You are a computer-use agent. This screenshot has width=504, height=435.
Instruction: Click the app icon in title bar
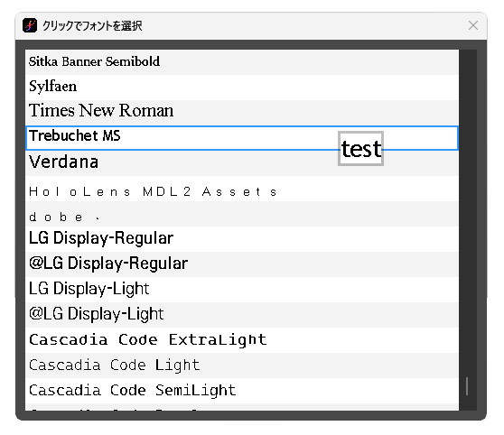pyautogui.click(x=30, y=25)
